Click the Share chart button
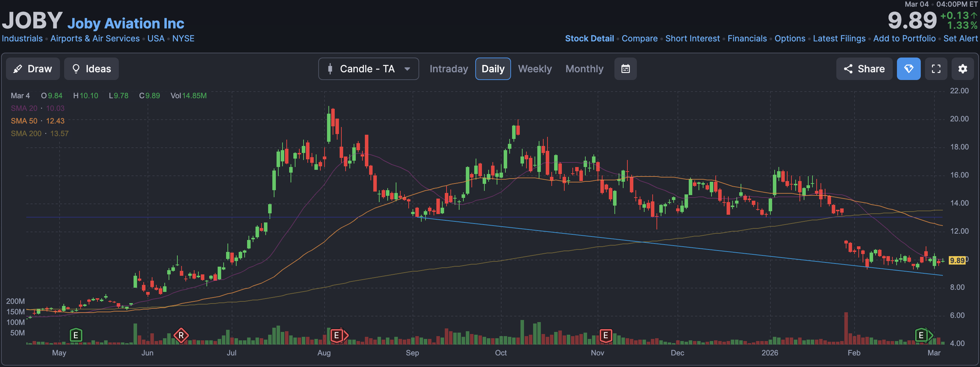Screen dimensions: 980x367 tap(864, 69)
